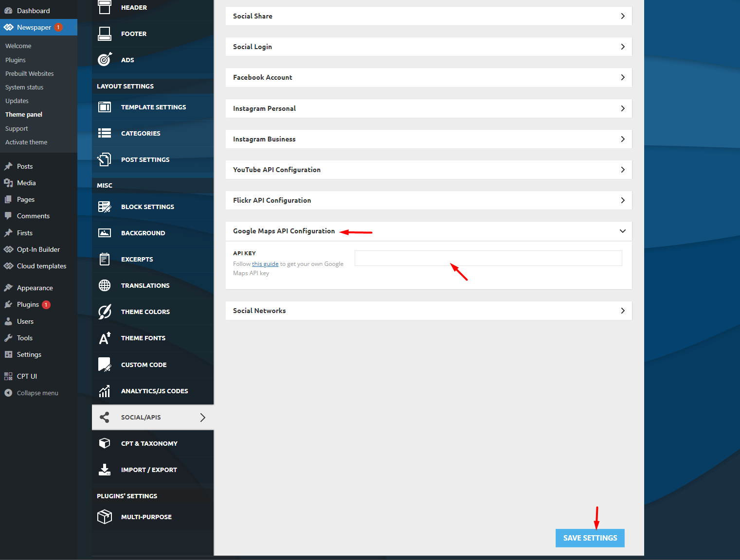Collapse the Google Maps API Configuration chevron
Viewport: 740px width, 560px height.
coord(623,231)
